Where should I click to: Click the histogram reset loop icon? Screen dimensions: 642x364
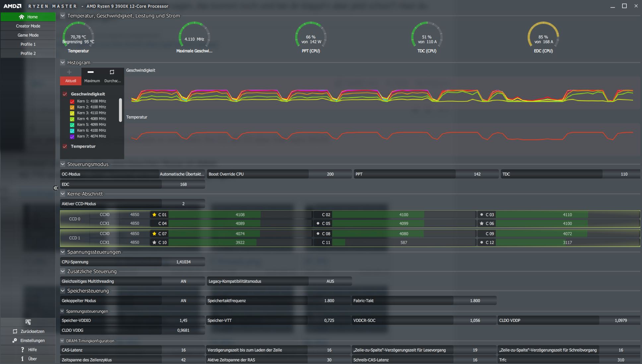tap(112, 72)
